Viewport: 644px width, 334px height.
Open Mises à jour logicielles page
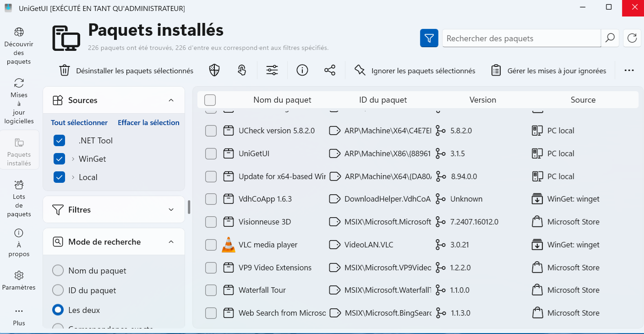coord(19,101)
